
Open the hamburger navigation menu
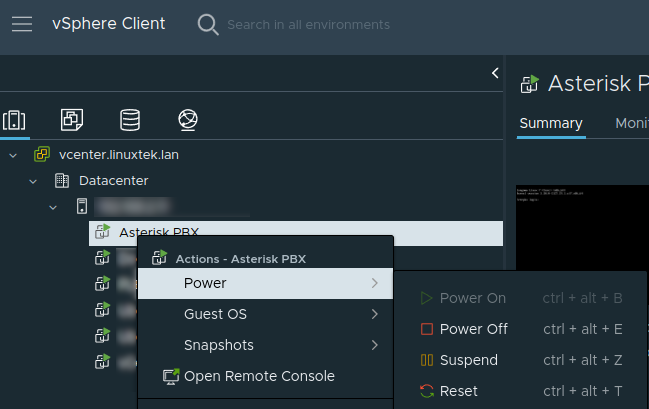22,24
